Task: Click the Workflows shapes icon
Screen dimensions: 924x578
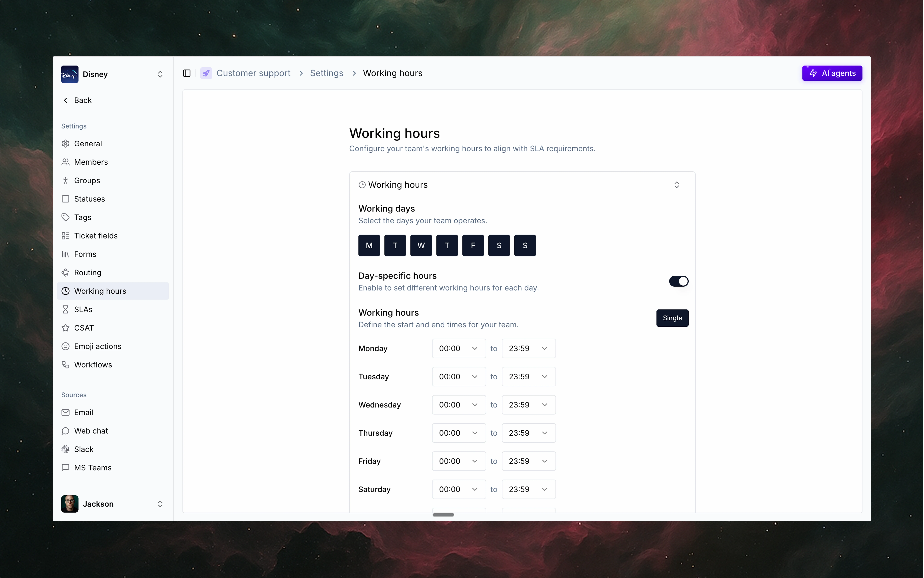Action: 66,365
